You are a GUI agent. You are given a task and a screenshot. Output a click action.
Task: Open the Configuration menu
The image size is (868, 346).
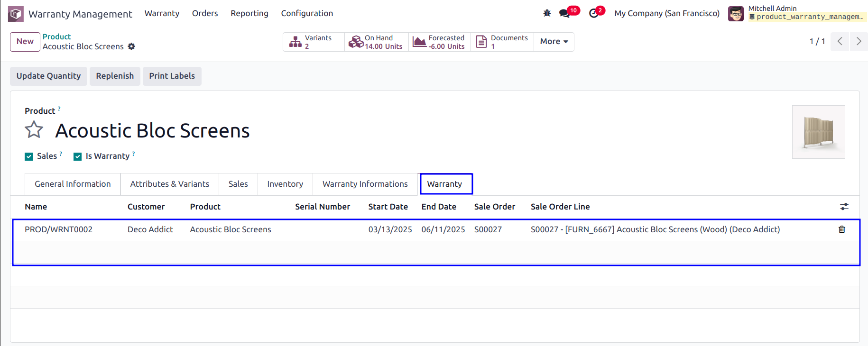307,13
